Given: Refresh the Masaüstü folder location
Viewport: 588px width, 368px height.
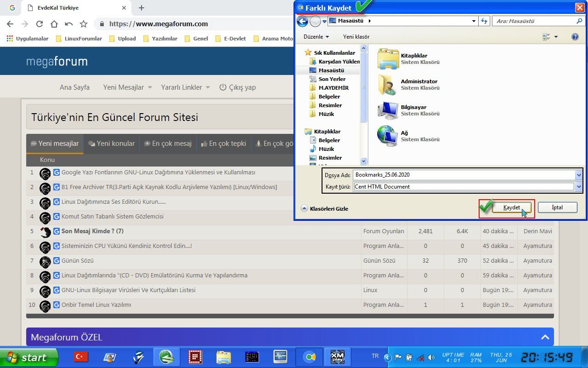Looking at the screenshot, I should (484, 21).
